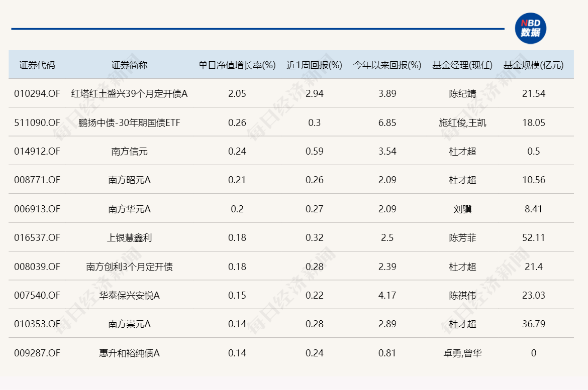The height and width of the screenshot is (390, 588).
Task: Click fund manager 陈芳菲
Action: point(462,237)
